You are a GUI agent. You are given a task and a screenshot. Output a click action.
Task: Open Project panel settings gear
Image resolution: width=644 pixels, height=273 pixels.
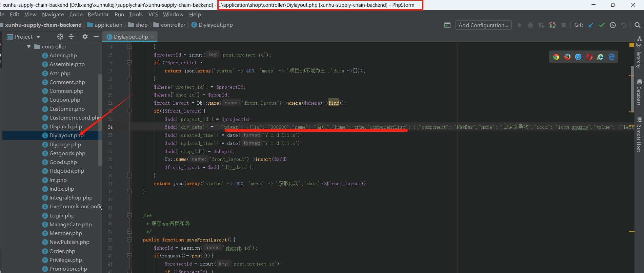[x=85, y=37]
